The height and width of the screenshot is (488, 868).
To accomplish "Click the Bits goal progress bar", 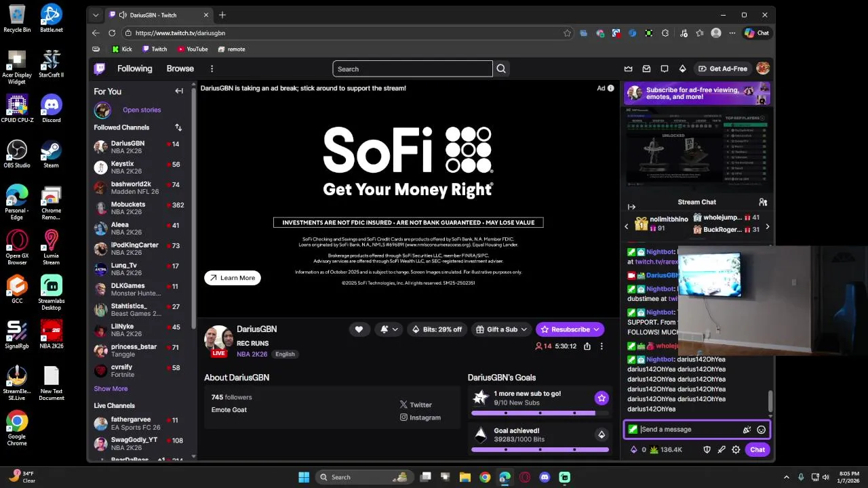I will point(540,449).
